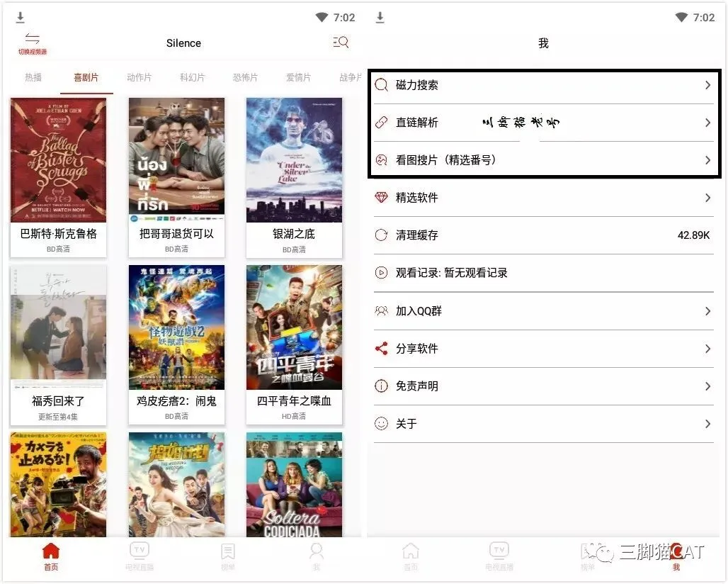Screen dimensions: 728x584
Task: Click the 免责声明 info icon
Action: pyautogui.click(x=381, y=386)
